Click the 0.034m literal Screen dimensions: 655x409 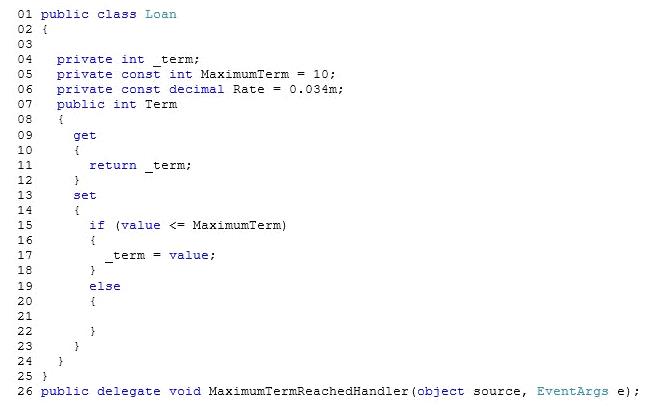[313, 89]
